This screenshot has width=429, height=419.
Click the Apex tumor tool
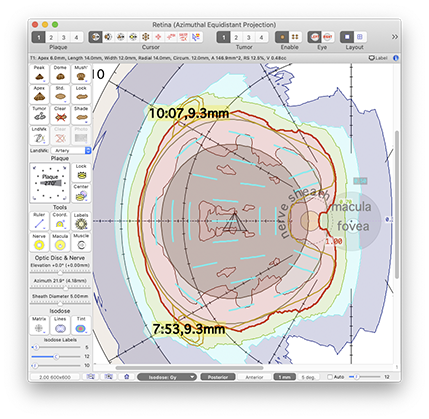click(x=39, y=95)
